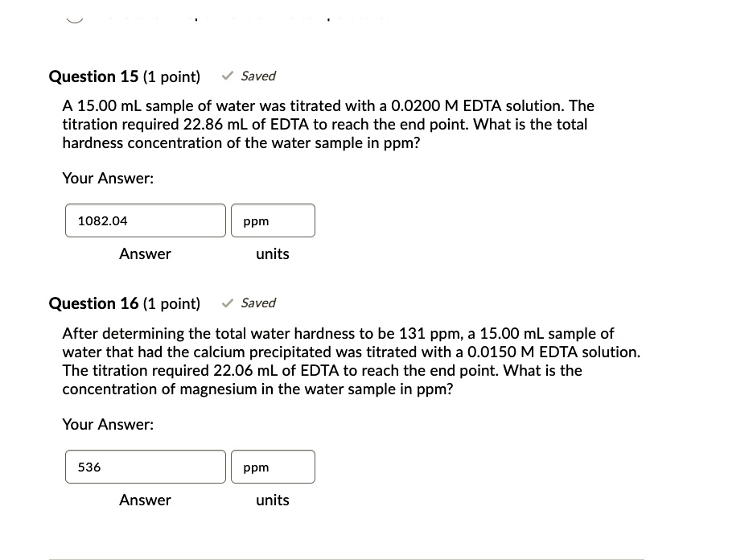The image size is (753, 560).
Task: Click the Your Answer label for Question 15
Action: click(107, 178)
